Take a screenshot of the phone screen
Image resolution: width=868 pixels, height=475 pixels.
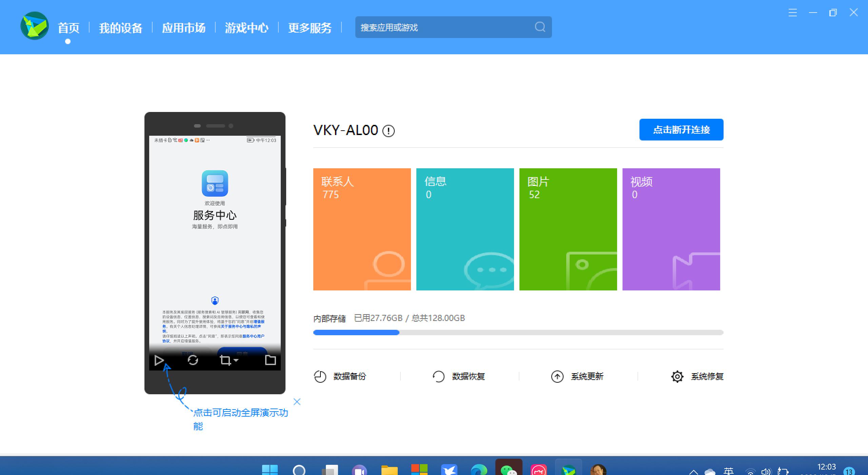[x=226, y=360]
